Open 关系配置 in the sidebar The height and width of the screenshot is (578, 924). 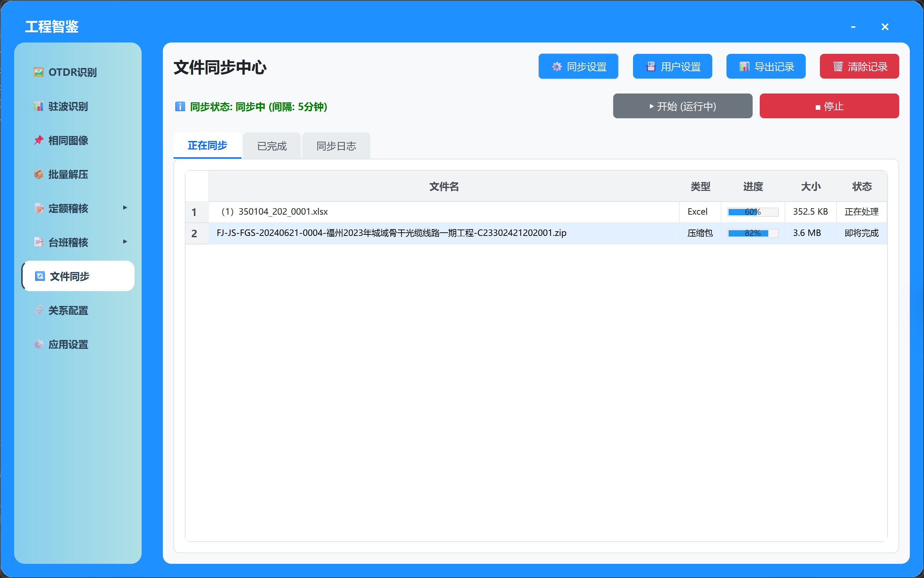pyautogui.click(x=78, y=310)
